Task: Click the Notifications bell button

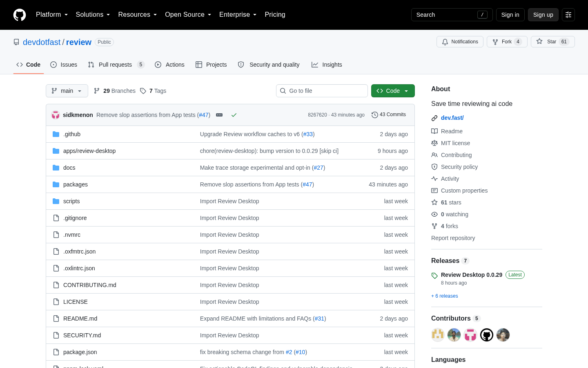Action: click(x=460, y=42)
